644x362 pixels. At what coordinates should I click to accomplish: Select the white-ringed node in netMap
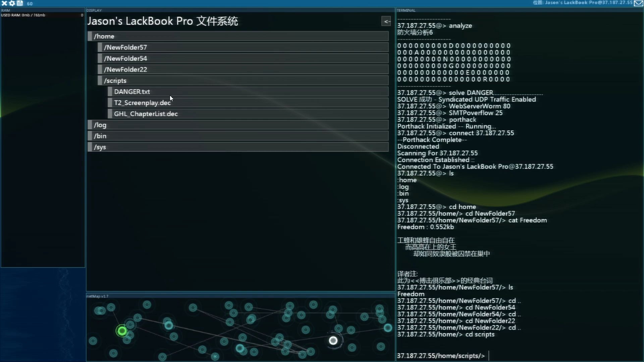tap(333, 341)
